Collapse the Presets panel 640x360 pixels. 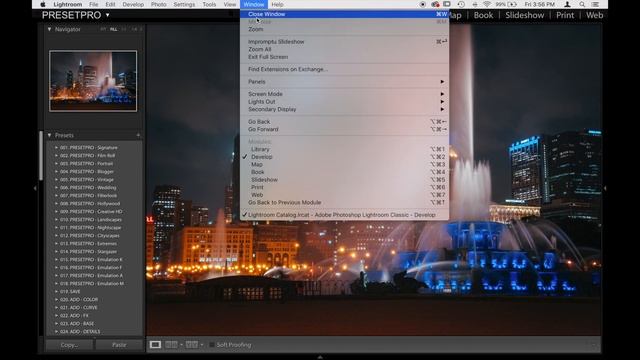click(49, 135)
